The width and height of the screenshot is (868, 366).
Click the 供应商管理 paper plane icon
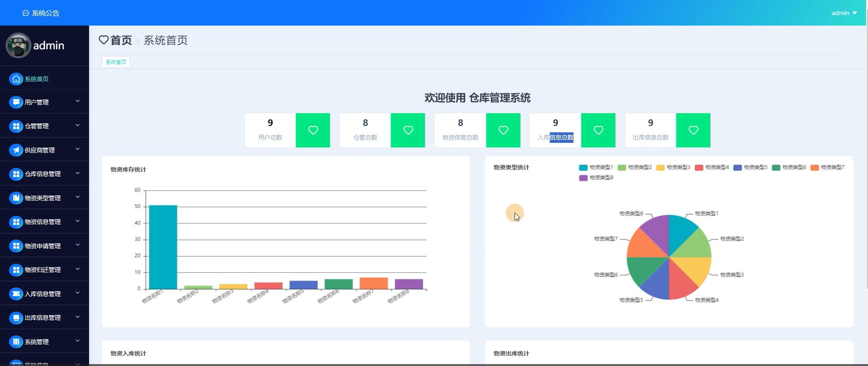[16, 150]
